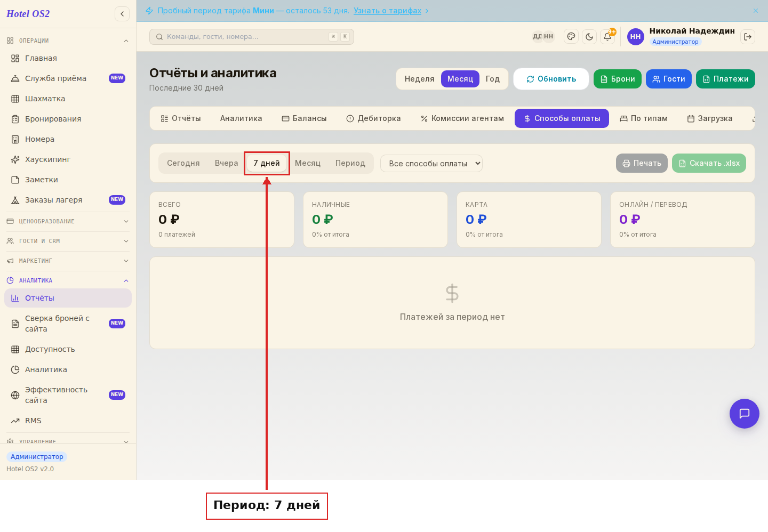Open the chat bubble floating button
The height and width of the screenshot is (532, 768).
point(745,414)
